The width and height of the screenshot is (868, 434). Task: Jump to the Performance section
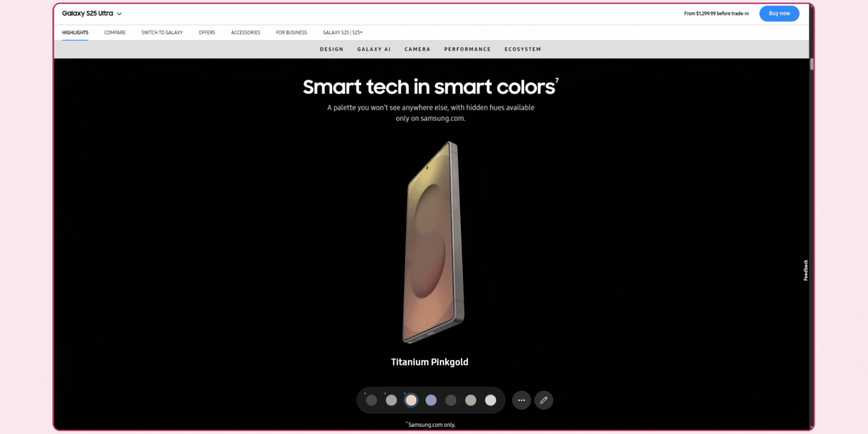click(467, 49)
